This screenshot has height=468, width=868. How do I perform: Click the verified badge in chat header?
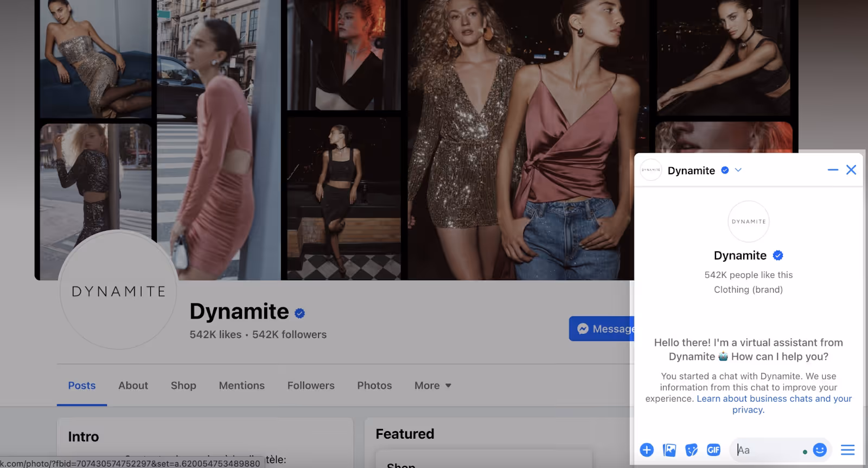(x=725, y=170)
